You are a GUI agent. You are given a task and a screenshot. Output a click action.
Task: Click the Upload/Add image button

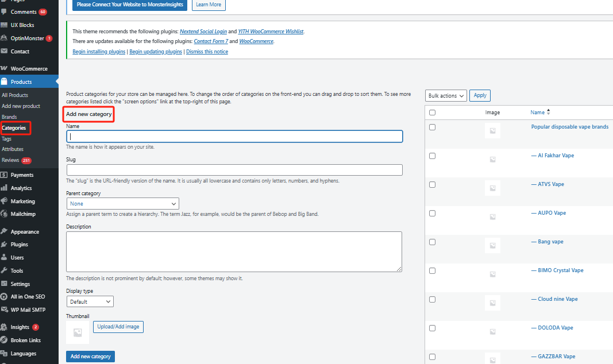(118, 327)
